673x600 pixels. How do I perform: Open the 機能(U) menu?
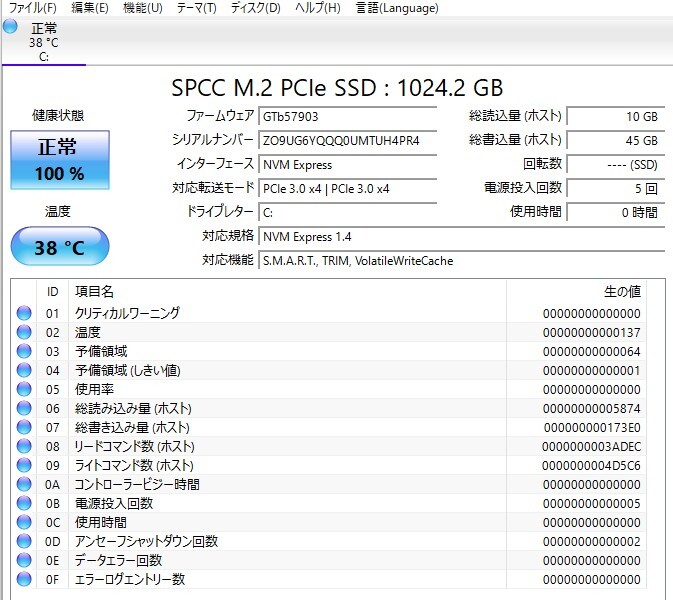(x=142, y=8)
